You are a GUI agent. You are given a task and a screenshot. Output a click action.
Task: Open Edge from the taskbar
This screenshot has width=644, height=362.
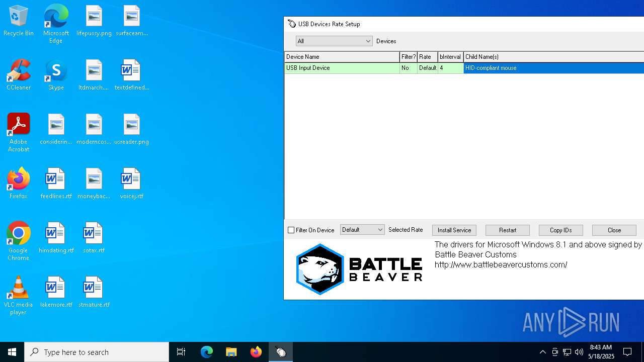pos(207,352)
